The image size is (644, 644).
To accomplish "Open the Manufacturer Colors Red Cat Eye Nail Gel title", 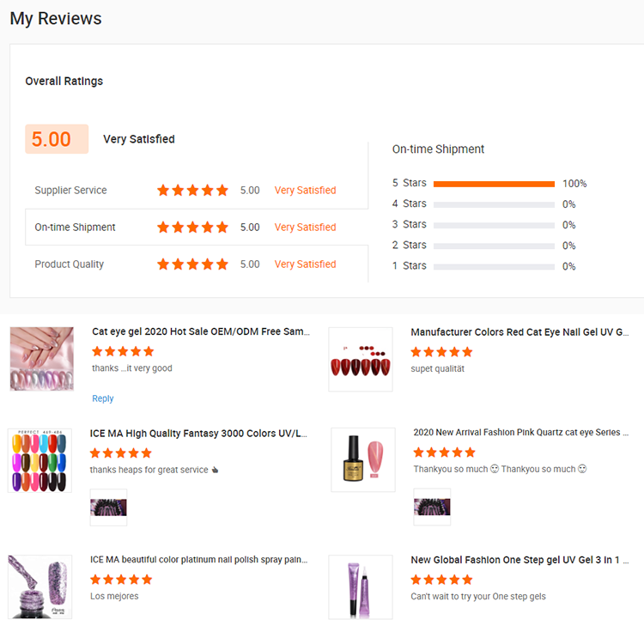I will coord(519,331).
